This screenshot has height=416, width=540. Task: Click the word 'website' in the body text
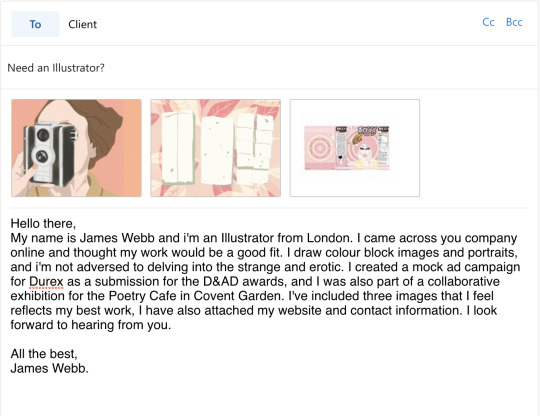300,310
